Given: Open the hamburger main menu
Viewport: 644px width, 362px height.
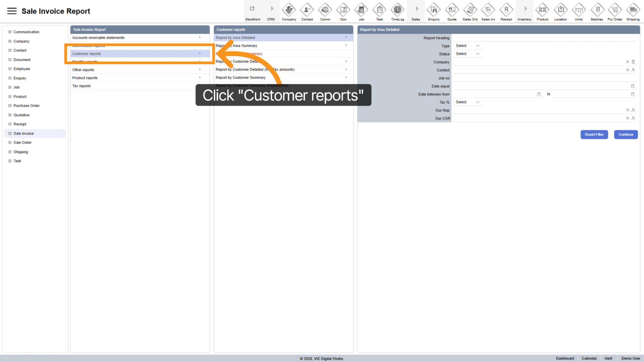Looking at the screenshot, I should pos(12,11).
